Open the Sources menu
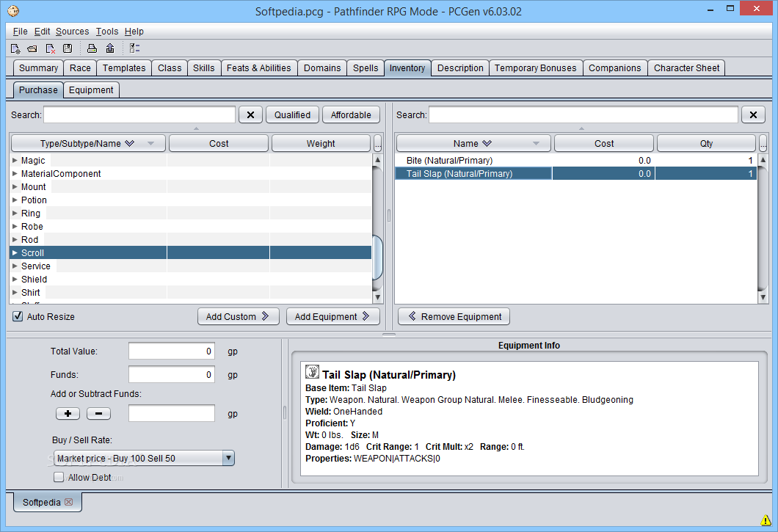The image size is (778, 532). click(x=73, y=32)
